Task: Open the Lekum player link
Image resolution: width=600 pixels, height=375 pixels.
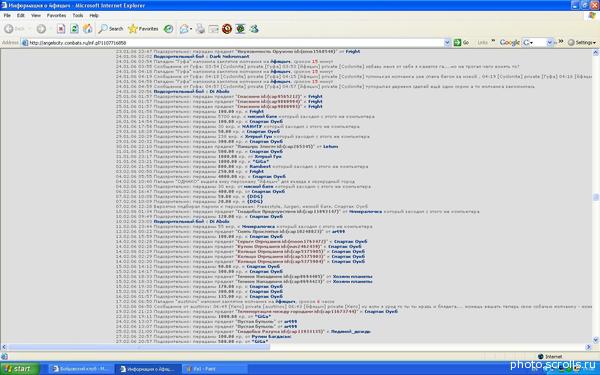Action: click(330, 146)
